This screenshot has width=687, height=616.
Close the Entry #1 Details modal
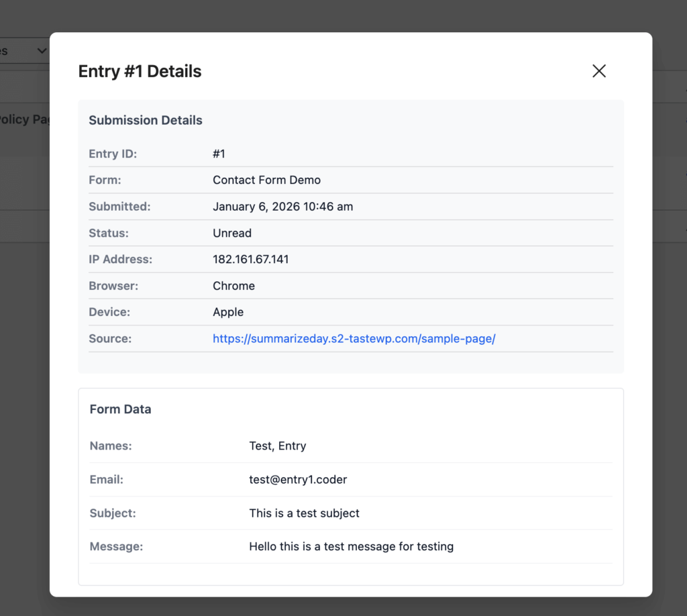(x=599, y=71)
